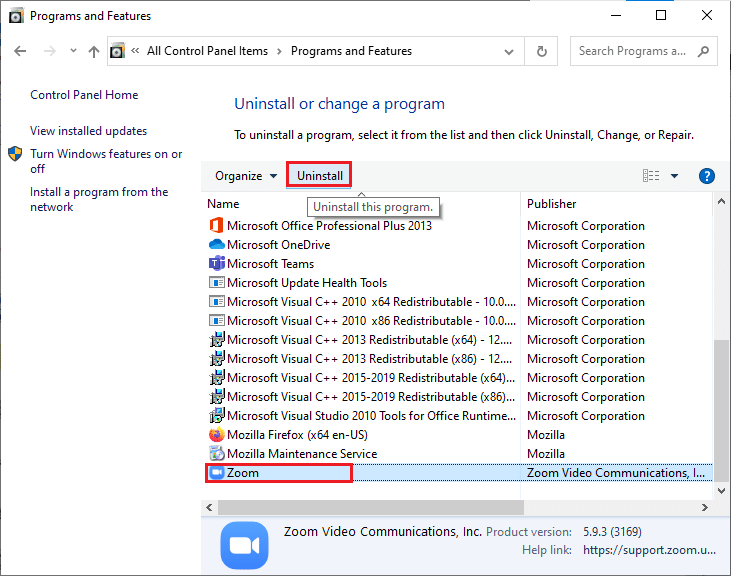Viewport: 731px width, 576px height.
Task: Click the Microsoft Teams program icon
Action: click(x=216, y=264)
